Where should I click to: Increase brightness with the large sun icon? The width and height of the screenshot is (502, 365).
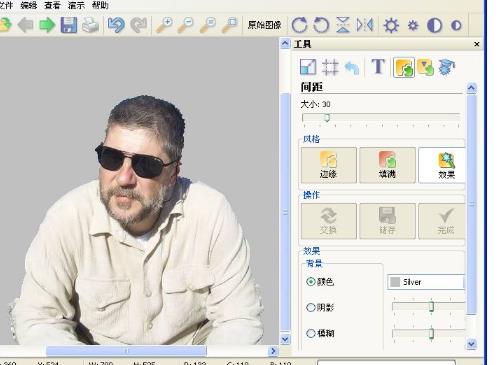tap(391, 25)
